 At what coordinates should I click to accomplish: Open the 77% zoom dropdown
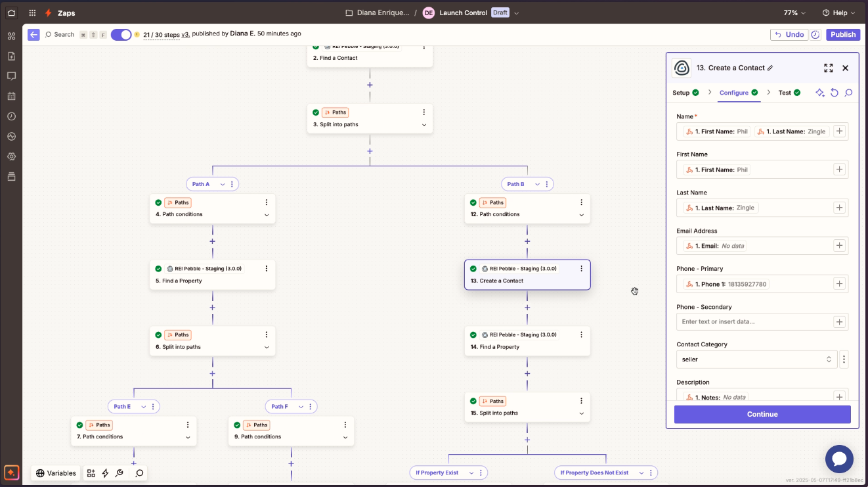(795, 12)
